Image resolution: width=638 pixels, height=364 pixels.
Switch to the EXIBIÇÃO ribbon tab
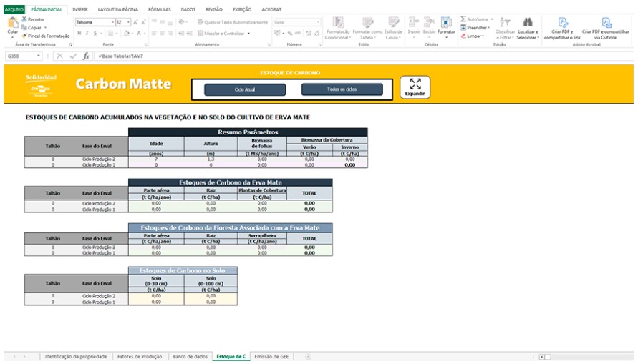[242, 9]
